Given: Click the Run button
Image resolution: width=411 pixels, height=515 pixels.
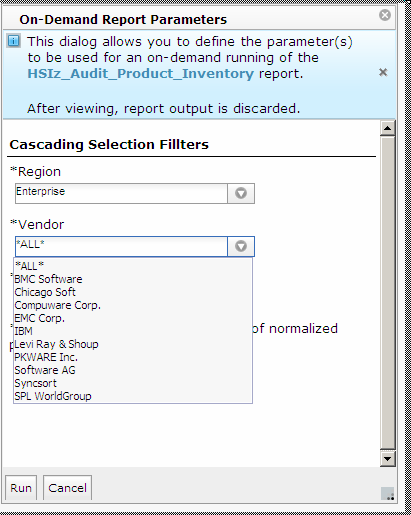Looking at the screenshot, I should click(21, 488).
